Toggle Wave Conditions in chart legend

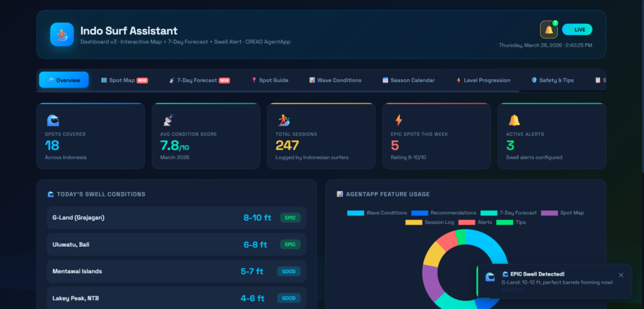tap(377, 213)
